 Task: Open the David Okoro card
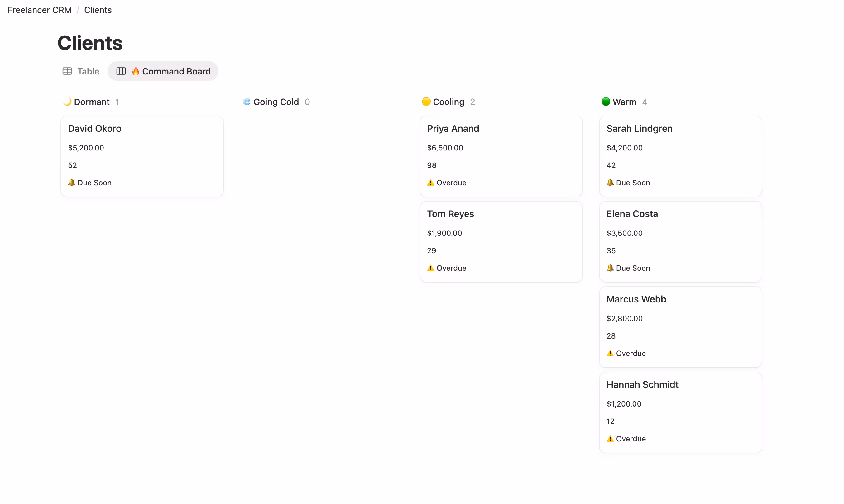click(142, 156)
